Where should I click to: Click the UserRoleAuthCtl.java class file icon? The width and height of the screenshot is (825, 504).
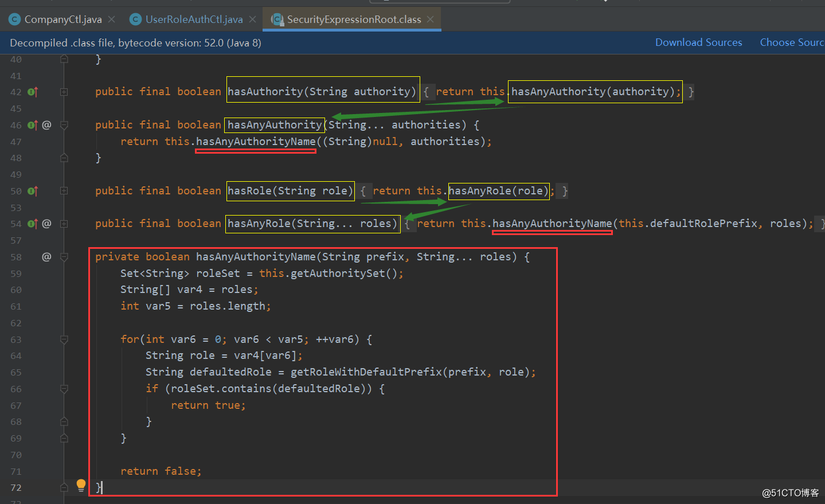click(136, 19)
